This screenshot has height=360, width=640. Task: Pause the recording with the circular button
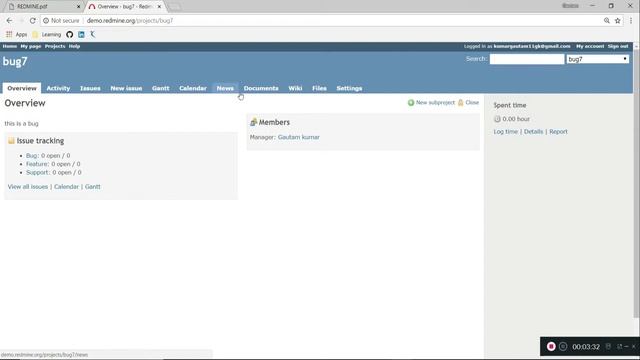(x=563, y=346)
